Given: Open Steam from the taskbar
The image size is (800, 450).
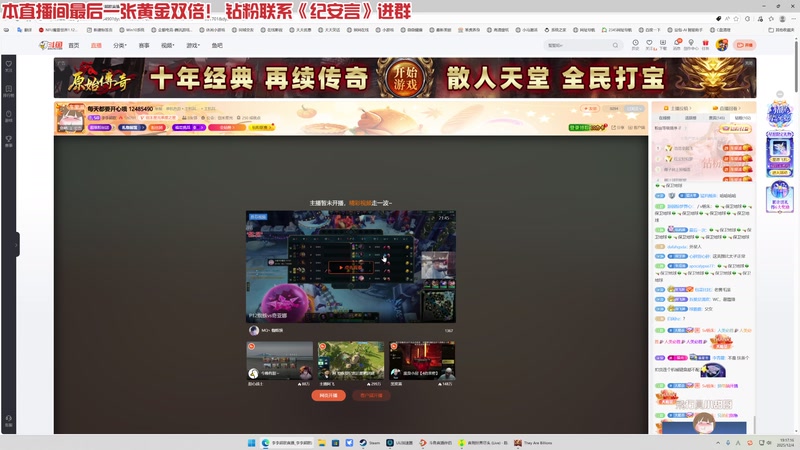Looking at the screenshot, I should tap(369, 443).
